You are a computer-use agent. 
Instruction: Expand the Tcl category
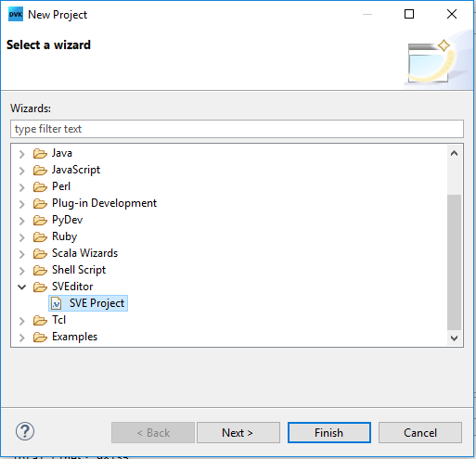pos(21,321)
